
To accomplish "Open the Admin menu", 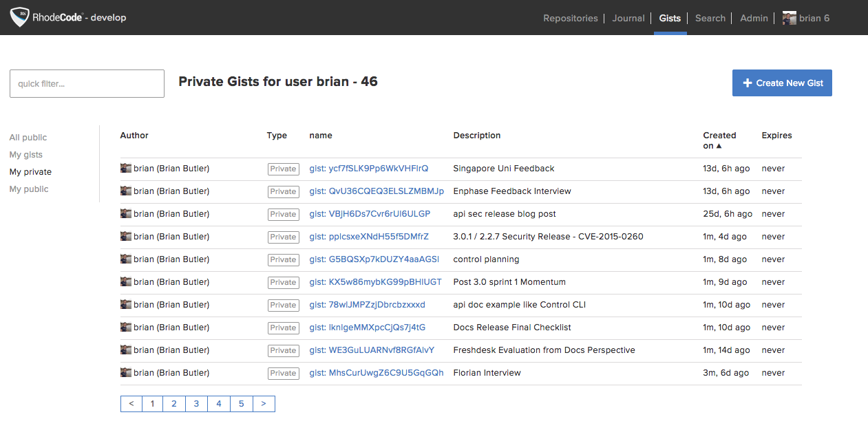I will (x=754, y=18).
